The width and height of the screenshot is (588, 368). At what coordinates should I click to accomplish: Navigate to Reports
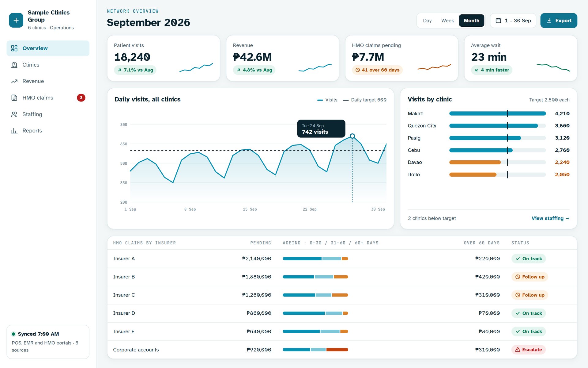[48, 131]
